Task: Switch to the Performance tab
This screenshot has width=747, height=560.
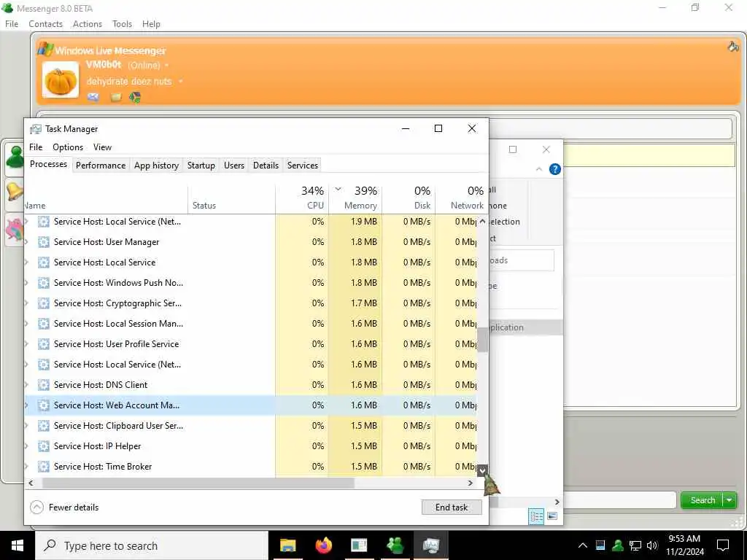Action: 101,166
